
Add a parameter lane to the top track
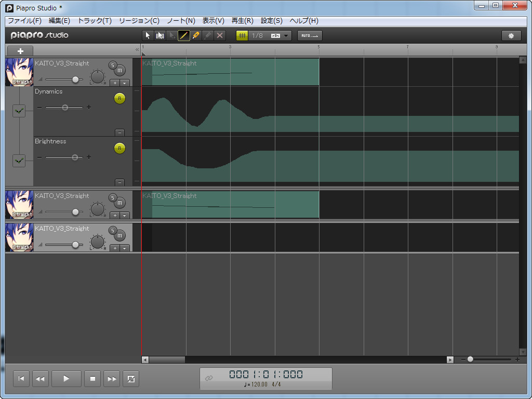click(x=115, y=83)
